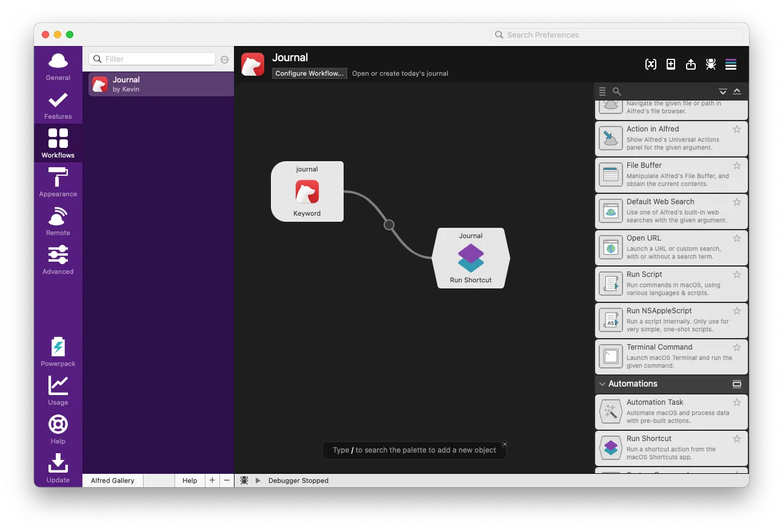Star the Run Script object
The height and width of the screenshot is (532, 783).
click(737, 274)
